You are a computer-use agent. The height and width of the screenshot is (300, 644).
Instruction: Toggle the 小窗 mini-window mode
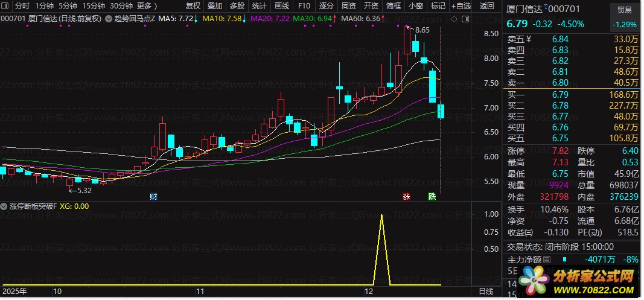coord(416,6)
